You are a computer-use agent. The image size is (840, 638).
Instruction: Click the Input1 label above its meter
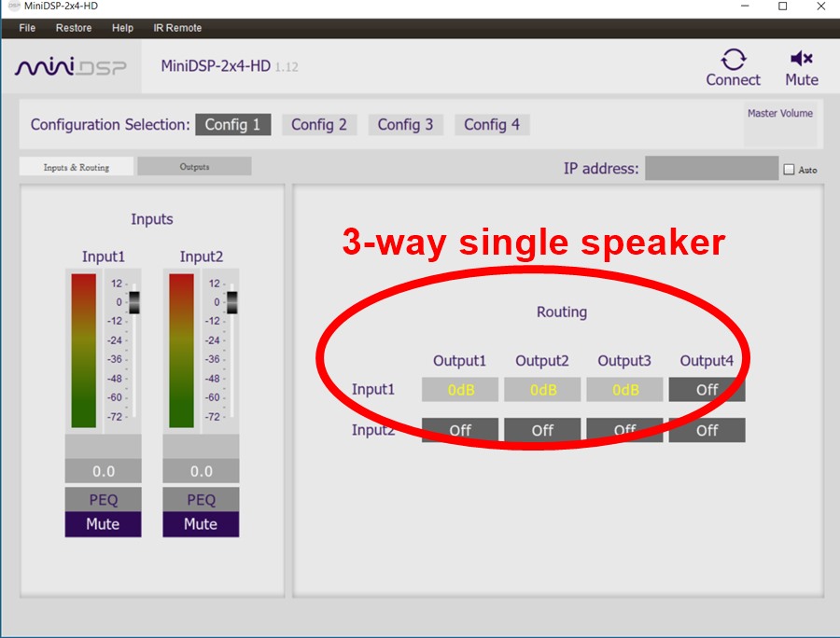[104, 257]
